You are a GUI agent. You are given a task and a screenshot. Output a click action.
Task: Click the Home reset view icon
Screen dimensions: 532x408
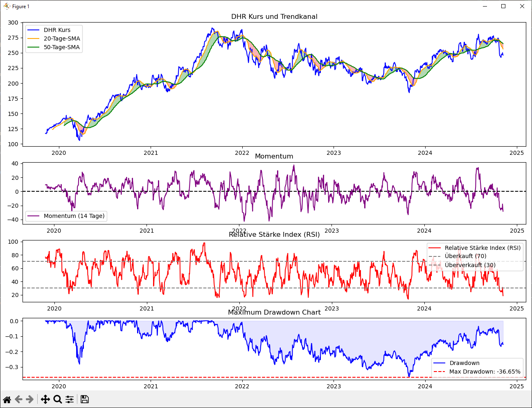tap(7, 399)
